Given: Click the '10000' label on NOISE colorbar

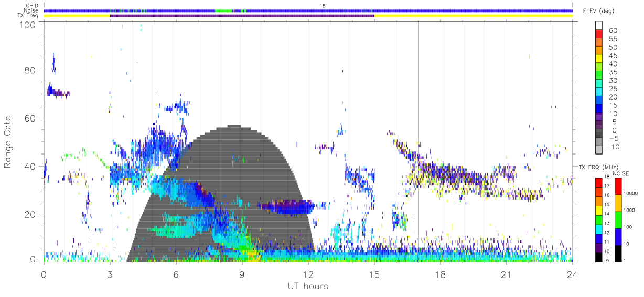Looking at the screenshot, I should 631,194.
